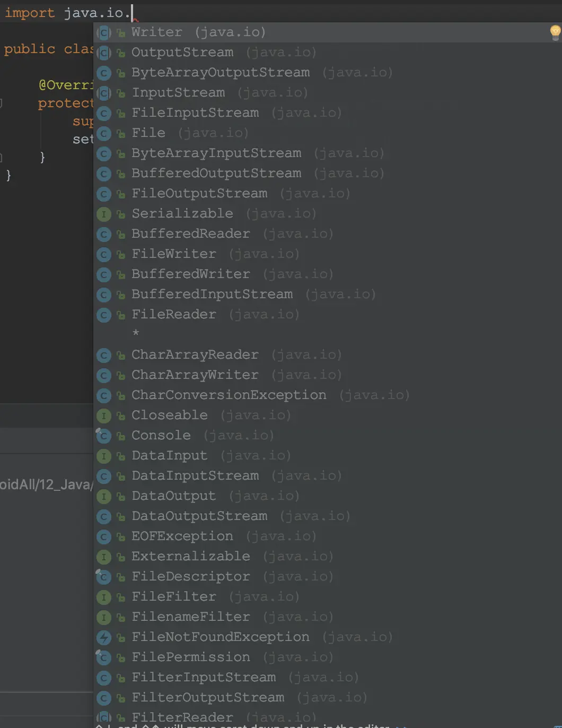Place cursor on the import java.io. line

67,13
